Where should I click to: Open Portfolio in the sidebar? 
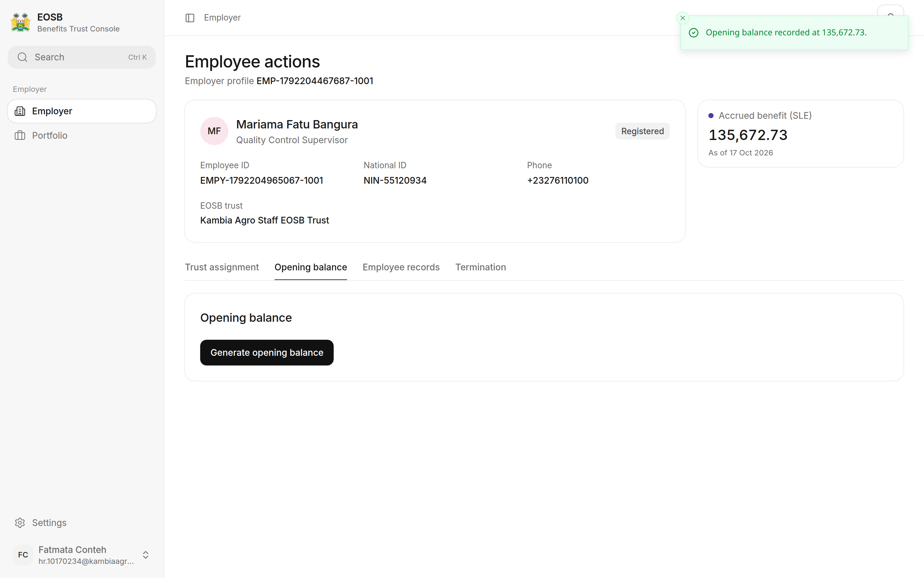pos(82,135)
